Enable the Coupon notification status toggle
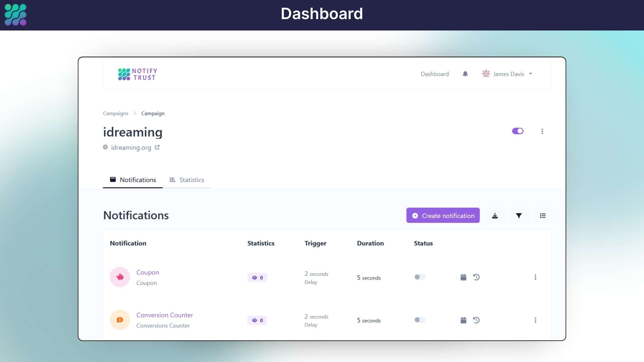 (419, 277)
